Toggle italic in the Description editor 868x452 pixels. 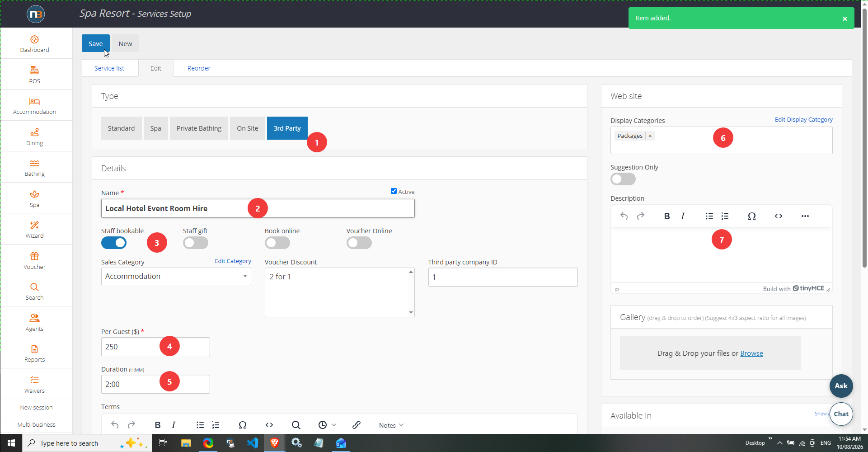(683, 216)
